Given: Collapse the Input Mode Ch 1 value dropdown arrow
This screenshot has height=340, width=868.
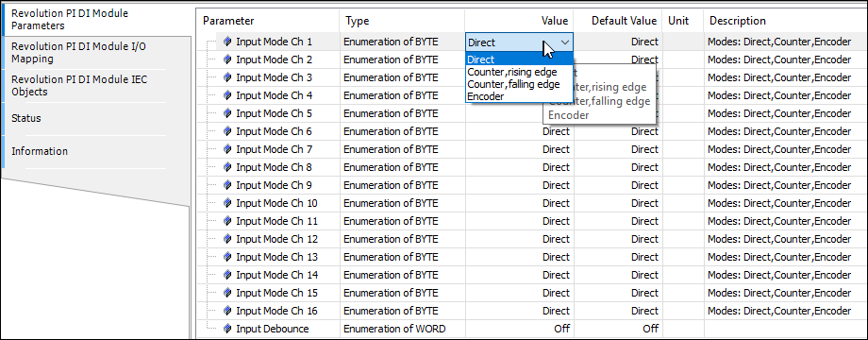Looking at the screenshot, I should click(x=564, y=42).
